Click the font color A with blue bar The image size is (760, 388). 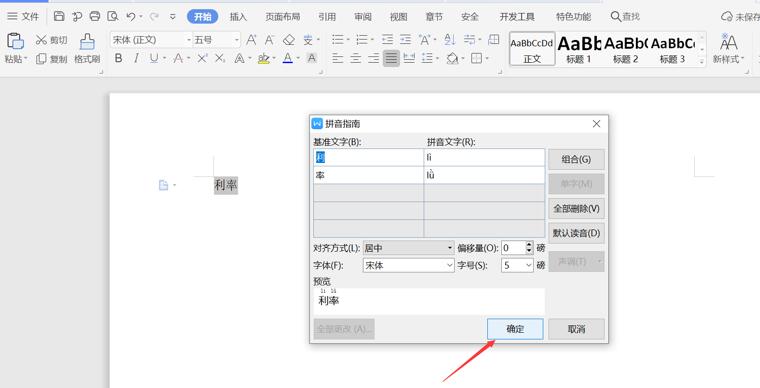pyautogui.click(x=287, y=59)
